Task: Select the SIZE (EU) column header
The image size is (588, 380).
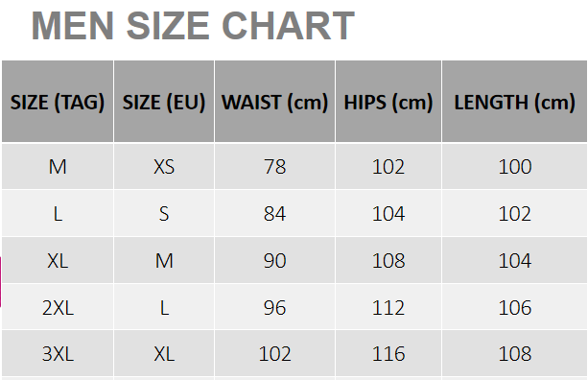Action: pyautogui.click(x=164, y=102)
